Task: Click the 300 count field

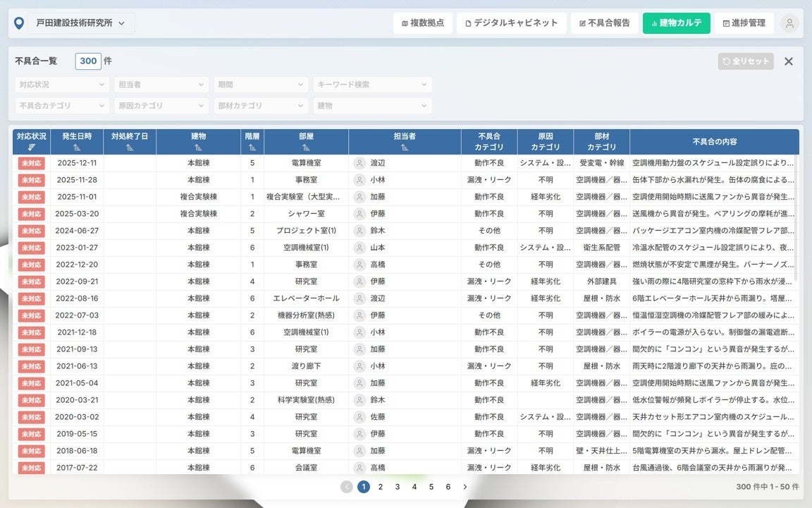Action: [x=88, y=61]
